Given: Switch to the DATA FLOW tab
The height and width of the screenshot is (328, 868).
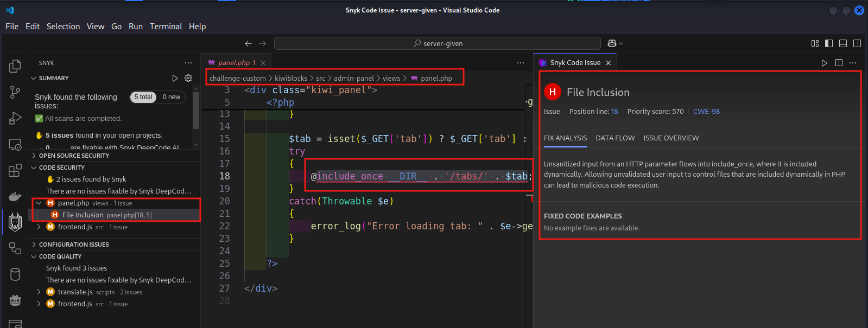Looking at the screenshot, I should (x=615, y=138).
